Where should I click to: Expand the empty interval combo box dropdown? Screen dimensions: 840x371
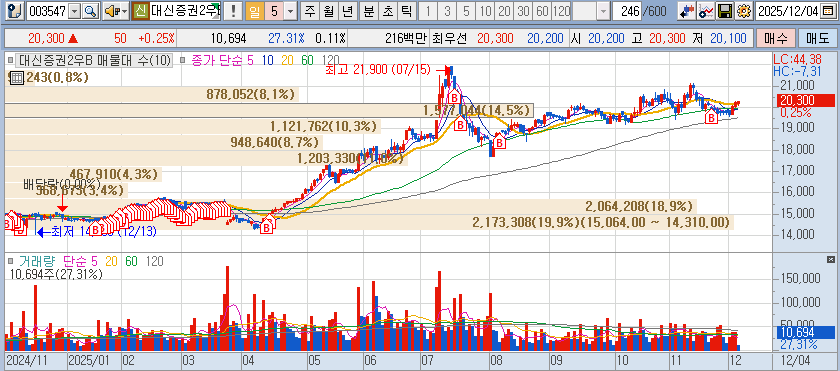604,10
